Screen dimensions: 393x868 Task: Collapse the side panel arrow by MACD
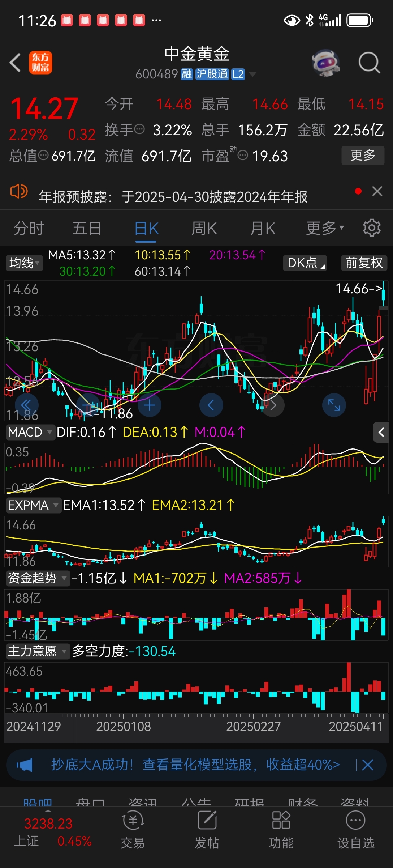pyautogui.click(x=381, y=432)
